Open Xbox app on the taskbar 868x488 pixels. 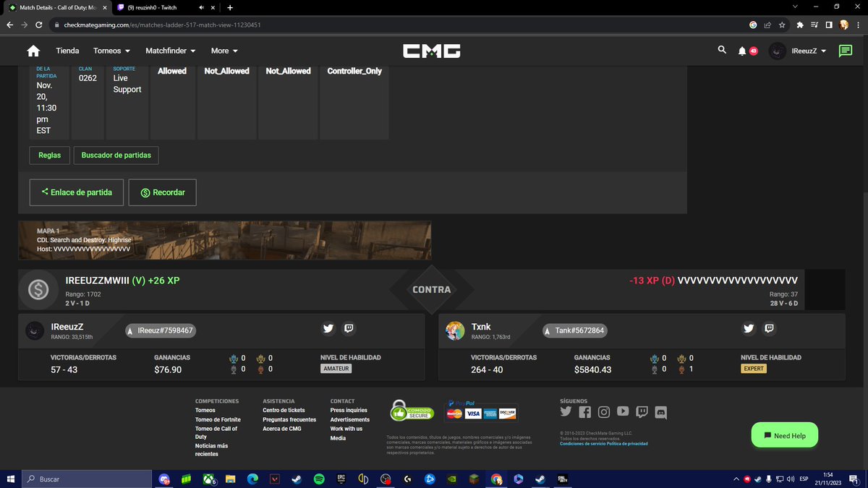pos(209,479)
